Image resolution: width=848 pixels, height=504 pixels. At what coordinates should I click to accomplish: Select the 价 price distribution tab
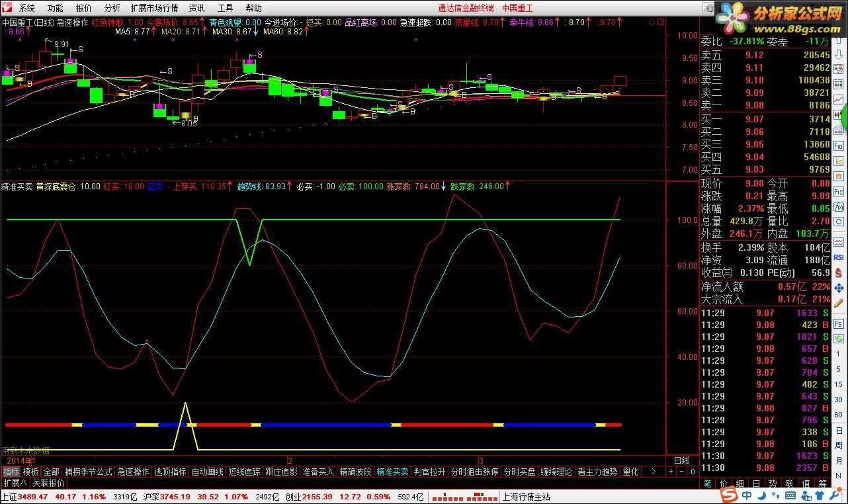coord(724,483)
